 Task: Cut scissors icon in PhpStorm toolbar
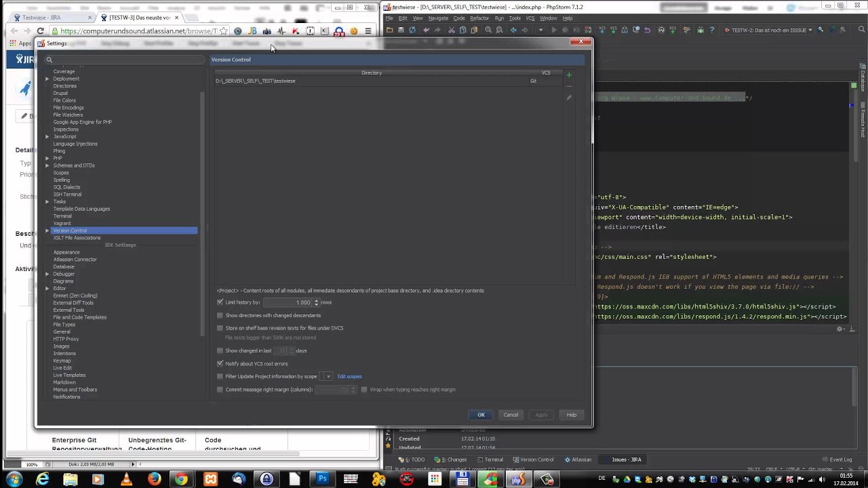[452, 30]
